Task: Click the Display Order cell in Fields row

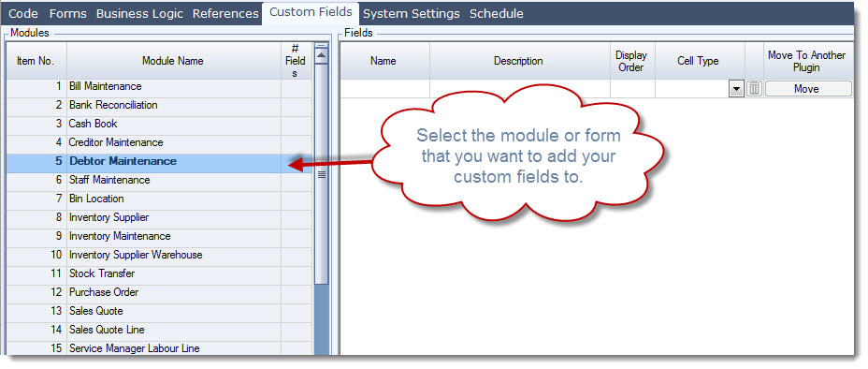Action: (632, 89)
